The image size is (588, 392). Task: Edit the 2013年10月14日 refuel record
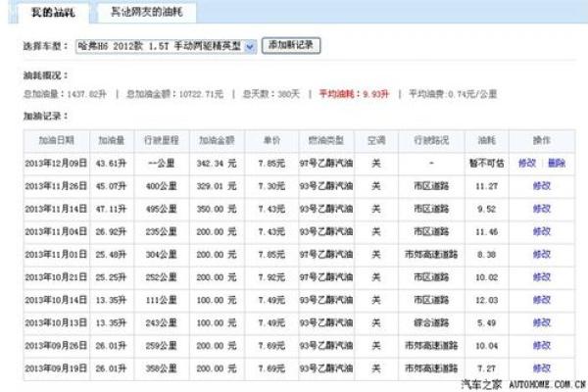point(541,300)
